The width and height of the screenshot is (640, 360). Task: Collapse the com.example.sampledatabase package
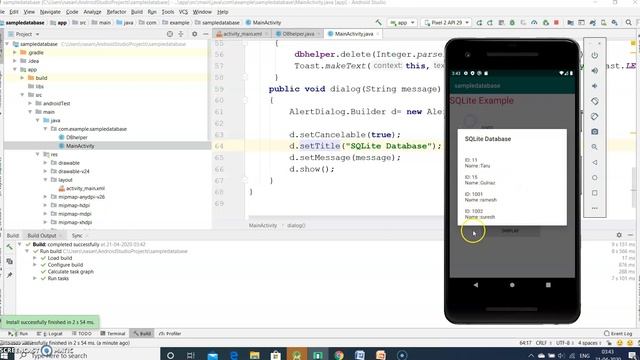click(45, 129)
